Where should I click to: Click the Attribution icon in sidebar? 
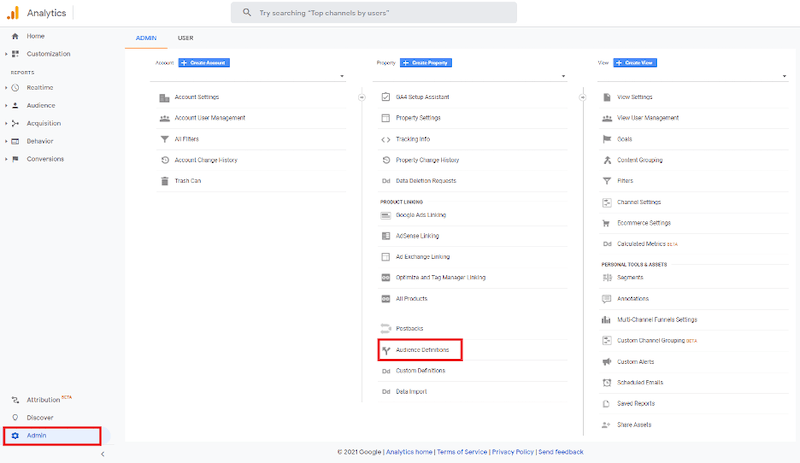pos(15,400)
